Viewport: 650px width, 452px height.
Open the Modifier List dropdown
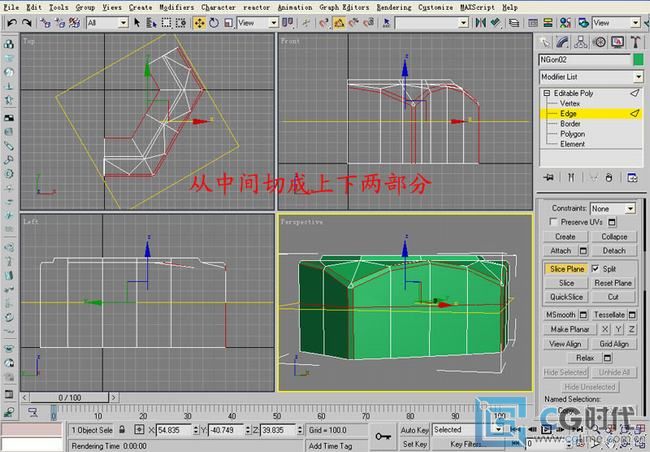click(x=591, y=77)
